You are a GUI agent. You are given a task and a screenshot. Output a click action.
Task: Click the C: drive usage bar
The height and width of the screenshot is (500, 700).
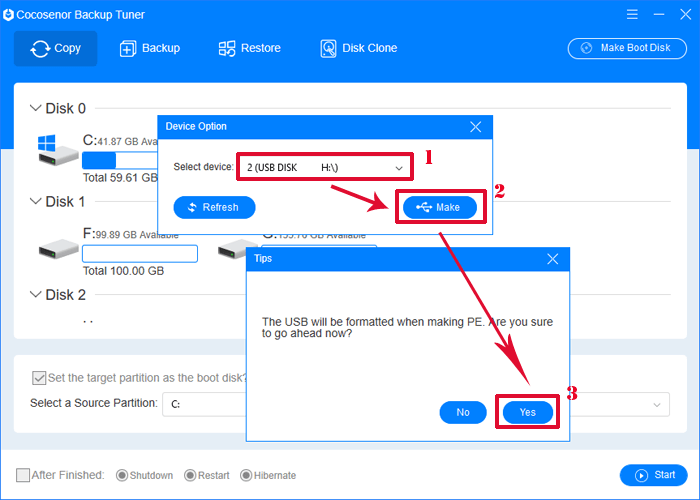coord(121,160)
